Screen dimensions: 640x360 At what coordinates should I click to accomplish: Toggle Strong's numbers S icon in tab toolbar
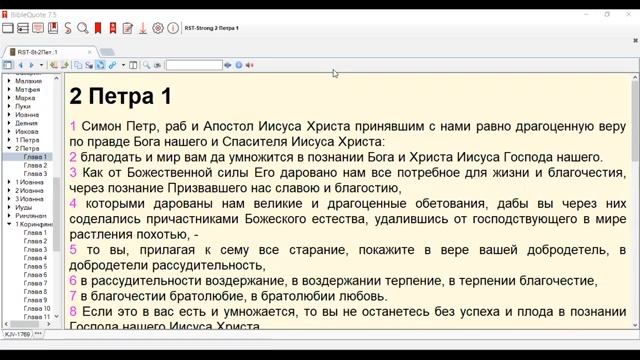(89, 65)
